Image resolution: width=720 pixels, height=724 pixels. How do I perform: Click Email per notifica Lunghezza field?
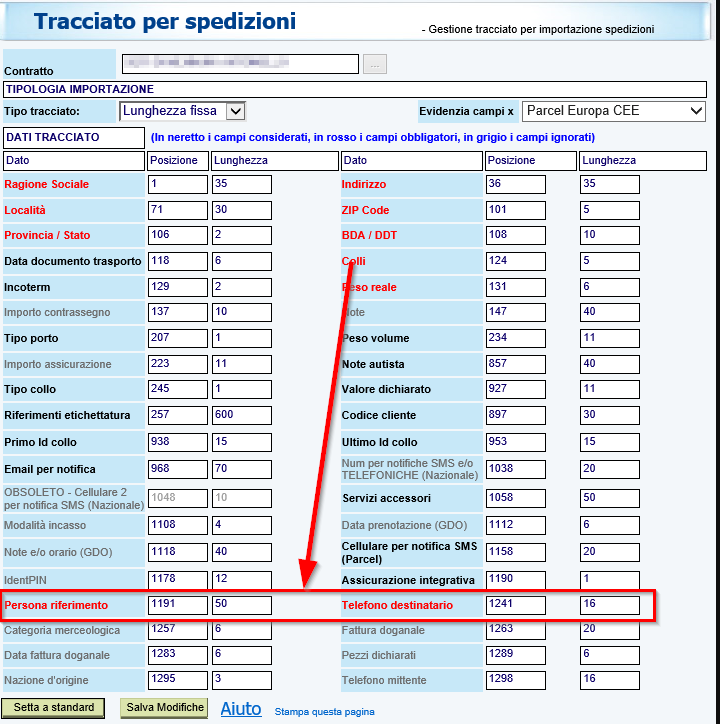click(x=242, y=469)
